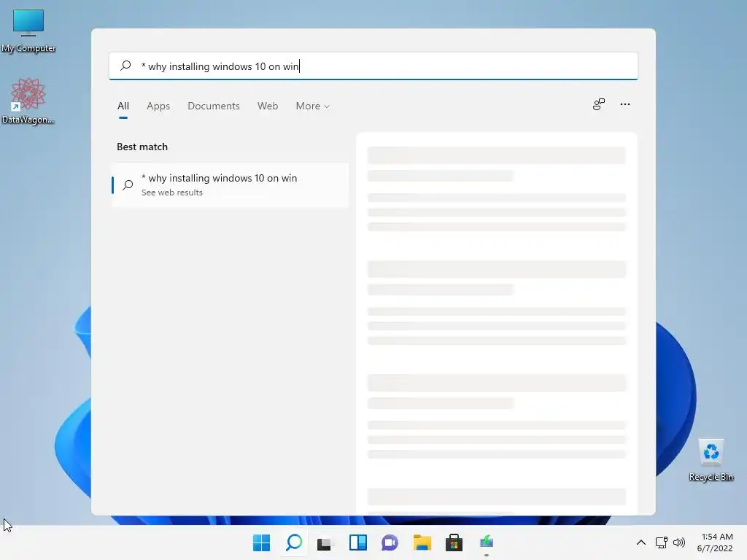
Task: Expand the More filters dropdown
Action: click(x=312, y=106)
